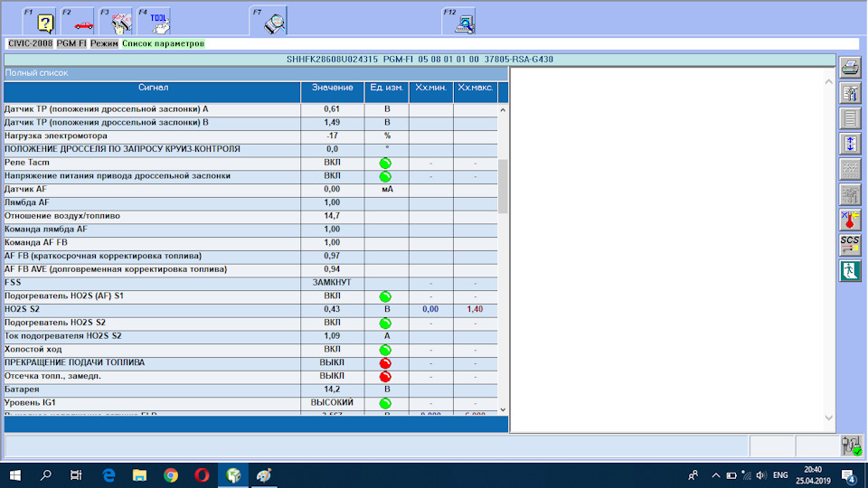Click the right panel scroll down arrow
Viewport: 868px width, 488px height.
click(829, 418)
